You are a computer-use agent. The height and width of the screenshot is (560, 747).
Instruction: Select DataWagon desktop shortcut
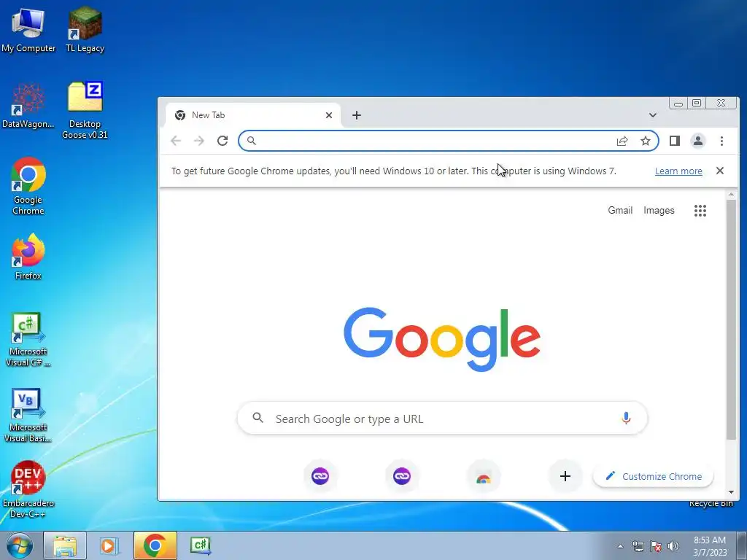pos(28,106)
